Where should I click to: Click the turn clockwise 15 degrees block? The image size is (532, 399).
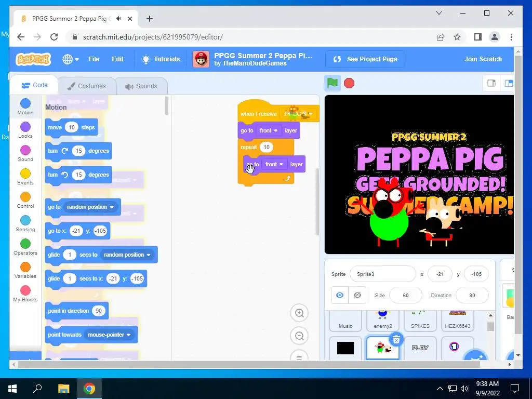[78, 151]
